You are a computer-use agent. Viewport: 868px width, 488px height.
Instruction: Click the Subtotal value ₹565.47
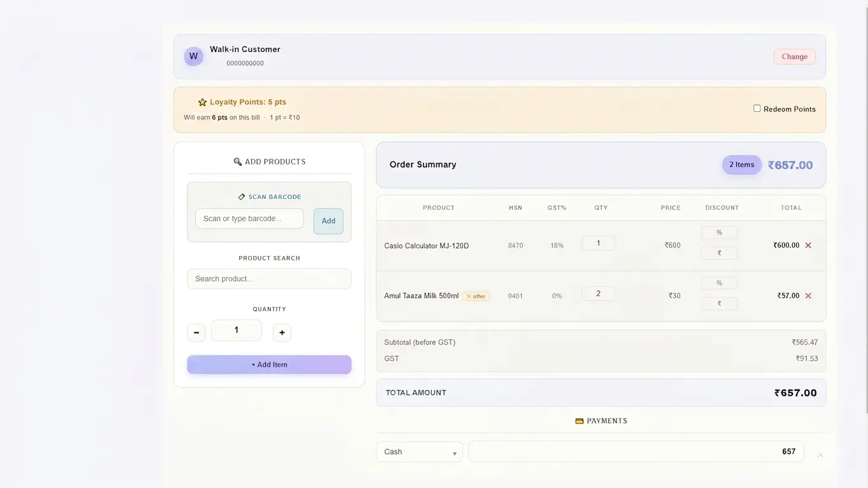click(x=805, y=342)
